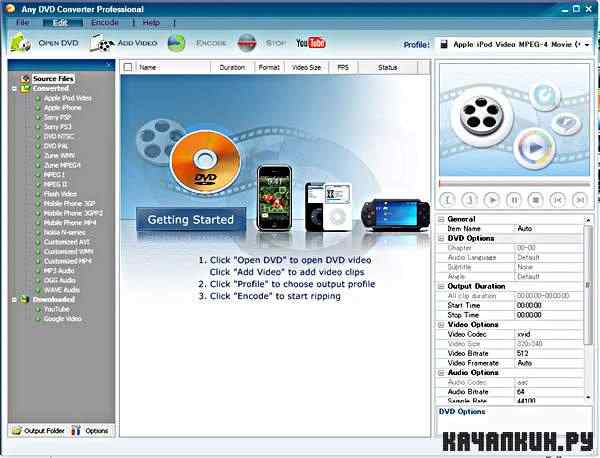The image size is (600, 458).
Task: Select MP3 Audio in the tree
Action: click(x=59, y=271)
